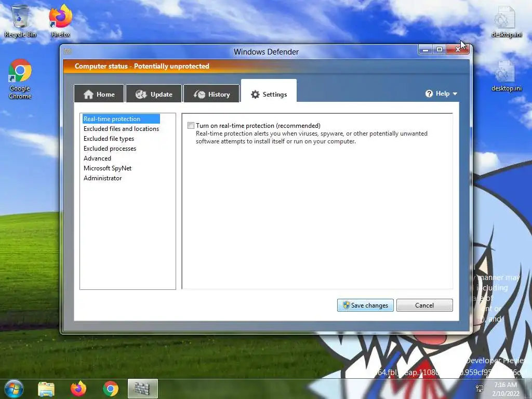Select the lower desktop.ini file icon

coord(506,76)
